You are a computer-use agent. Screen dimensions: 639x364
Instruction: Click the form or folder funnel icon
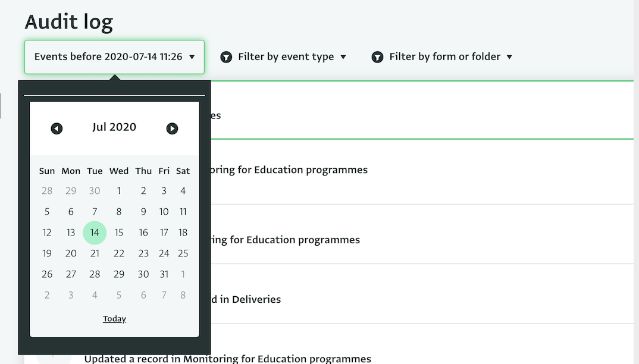coord(377,57)
